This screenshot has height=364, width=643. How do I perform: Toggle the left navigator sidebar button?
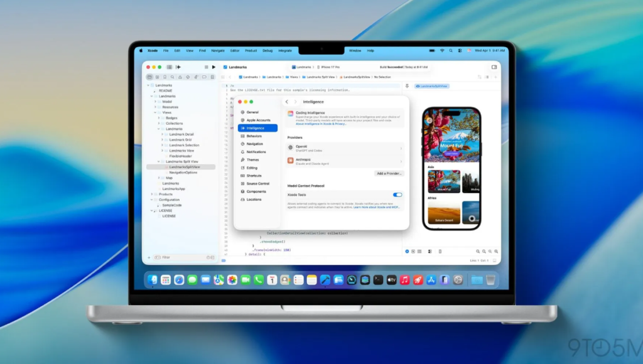pyautogui.click(x=169, y=67)
